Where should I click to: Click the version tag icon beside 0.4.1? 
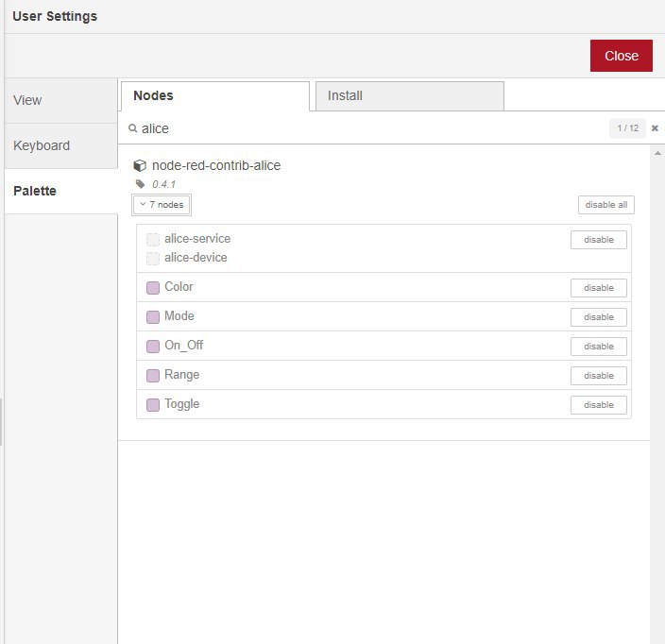tap(140, 184)
